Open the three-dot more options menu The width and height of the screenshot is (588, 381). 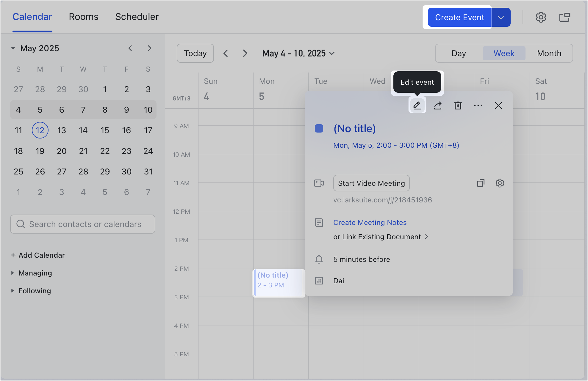[478, 106]
